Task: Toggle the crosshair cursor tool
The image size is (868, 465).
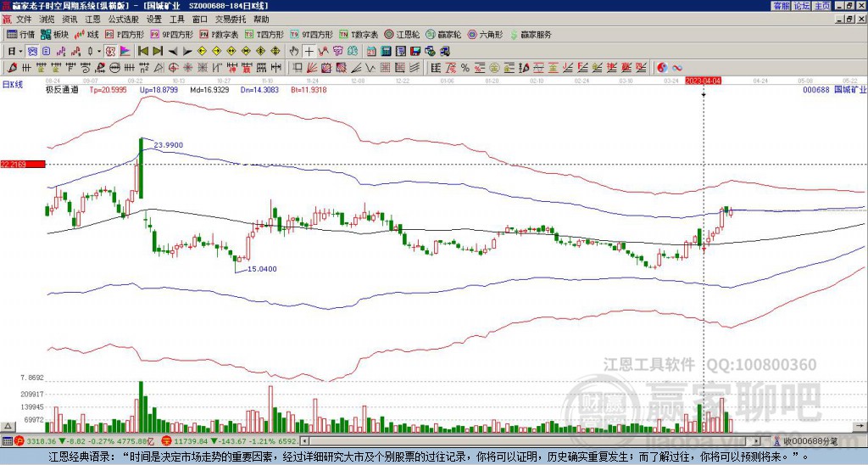Action: point(309,52)
